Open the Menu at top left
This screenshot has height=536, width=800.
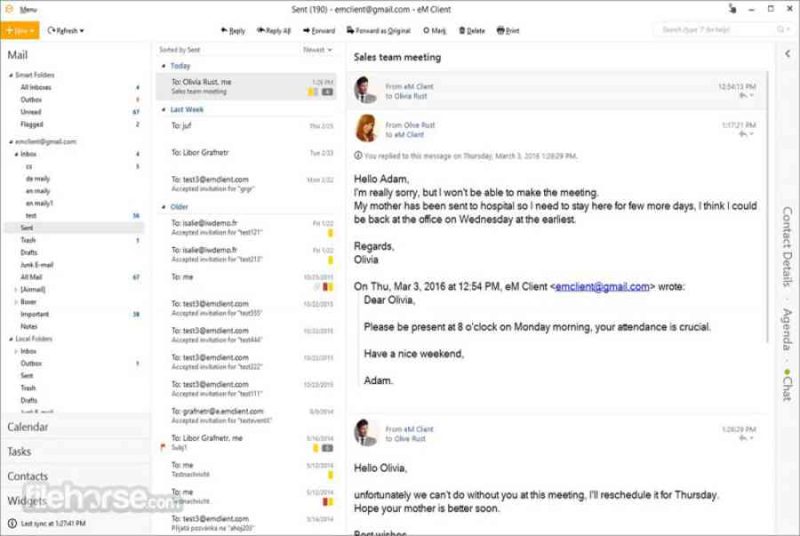28,9
